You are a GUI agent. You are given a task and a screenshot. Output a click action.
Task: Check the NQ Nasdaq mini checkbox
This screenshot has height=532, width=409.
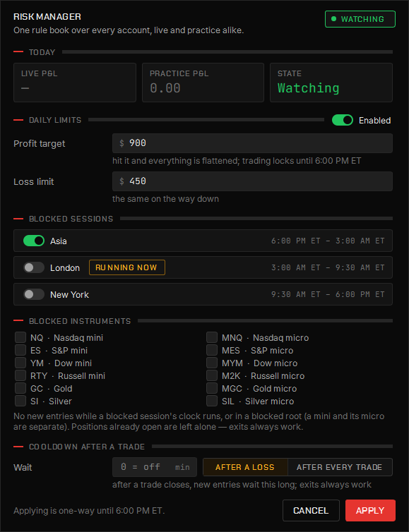click(20, 337)
